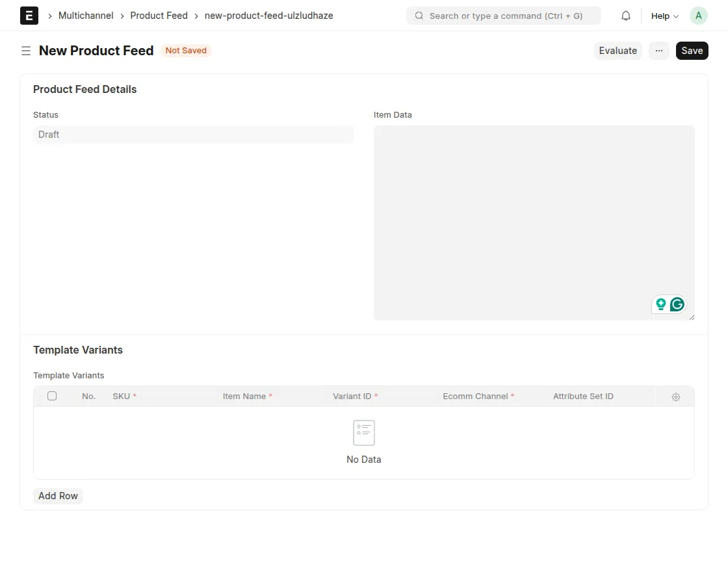Focus the search command bar
This screenshot has height=572, width=728.
coord(503,16)
